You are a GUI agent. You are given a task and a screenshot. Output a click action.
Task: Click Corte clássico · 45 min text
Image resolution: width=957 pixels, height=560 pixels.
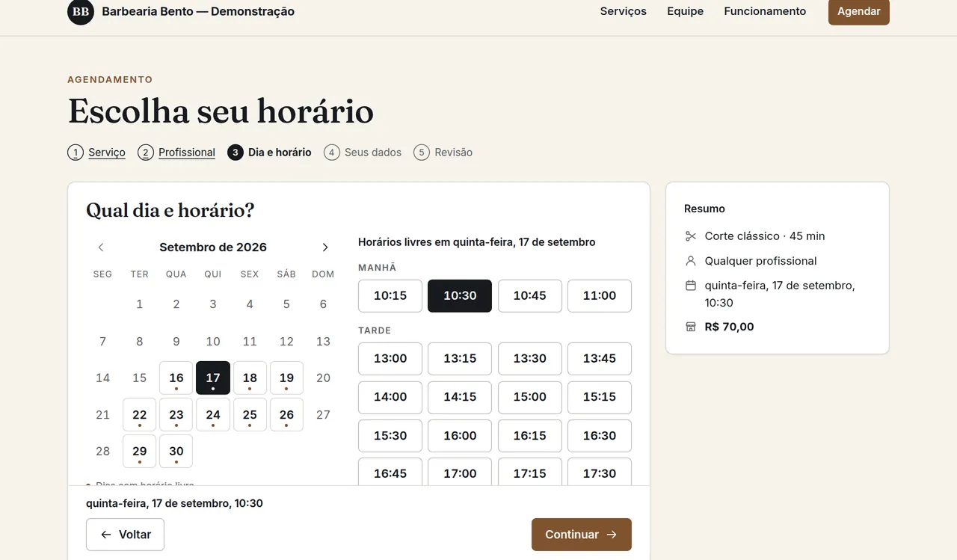765,236
